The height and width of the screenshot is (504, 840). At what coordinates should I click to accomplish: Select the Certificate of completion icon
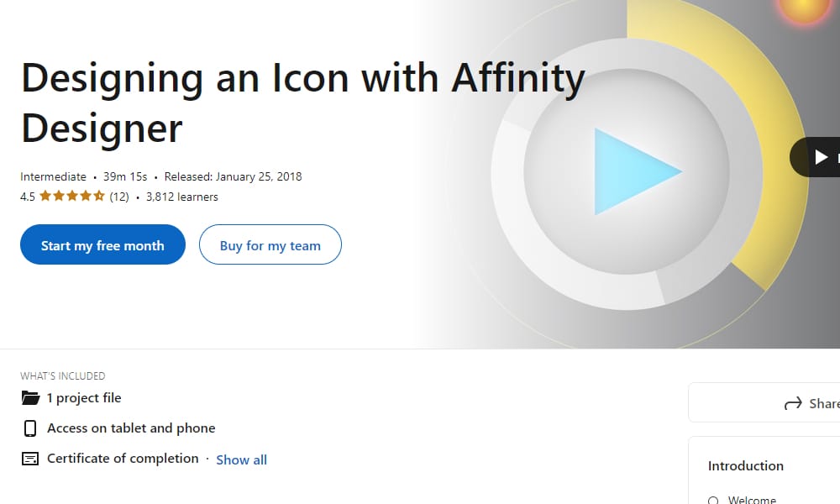point(30,458)
